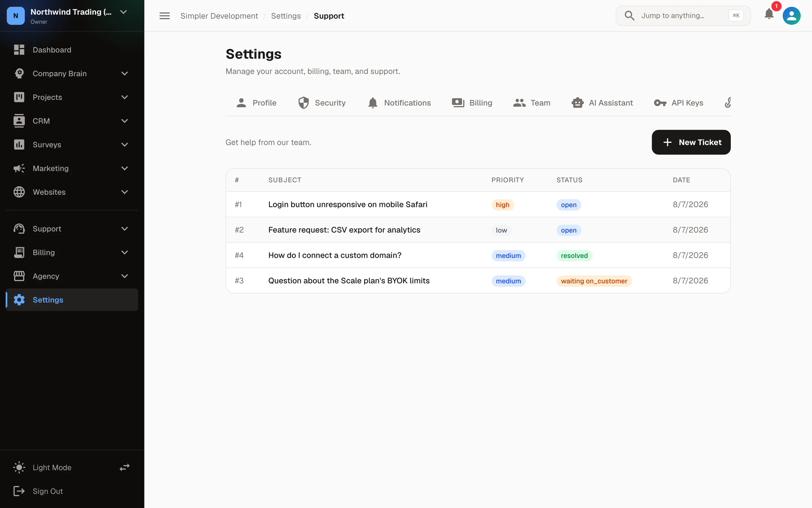This screenshot has width=812, height=508.
Task: Click the Marketing megaphone icon
Action: [x=19, y=168]
